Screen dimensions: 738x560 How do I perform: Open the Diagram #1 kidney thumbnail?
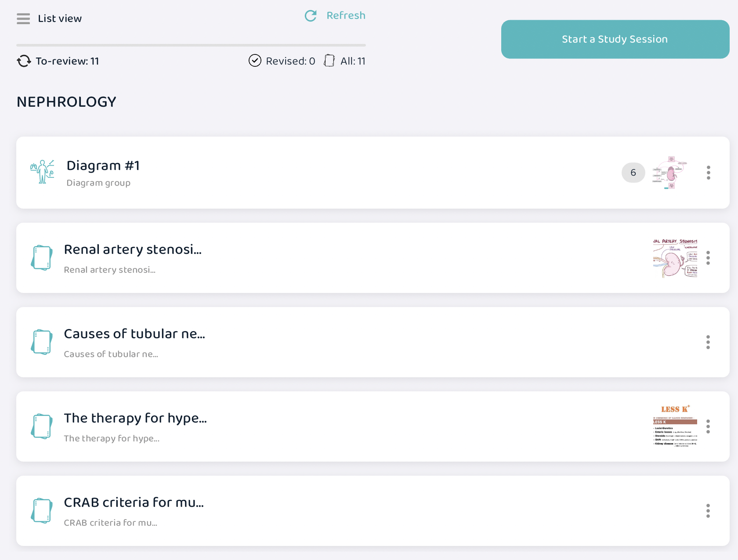670,172
